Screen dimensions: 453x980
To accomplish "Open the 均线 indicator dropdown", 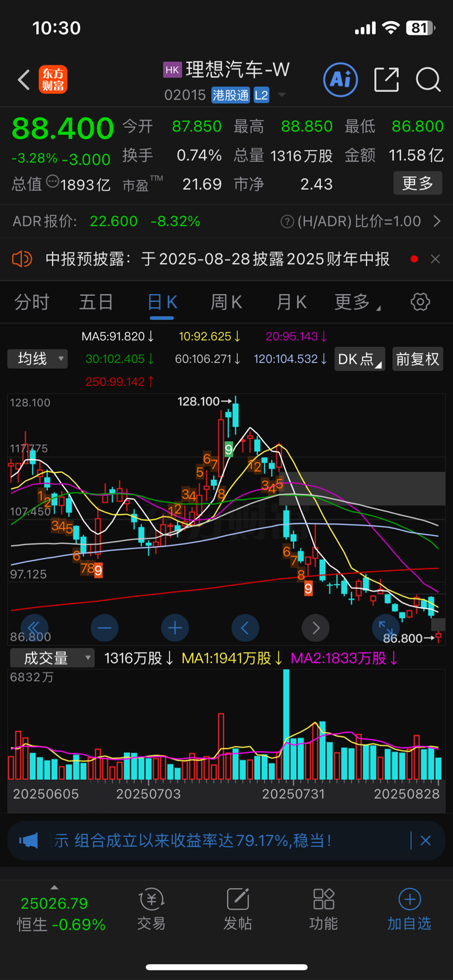I will (x=38, y=358).
